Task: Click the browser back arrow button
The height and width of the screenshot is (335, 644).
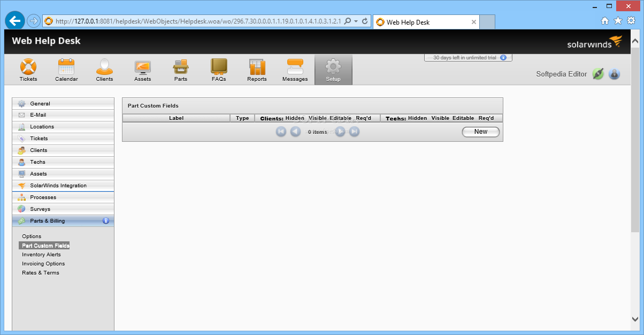Action: pos(14,21)
